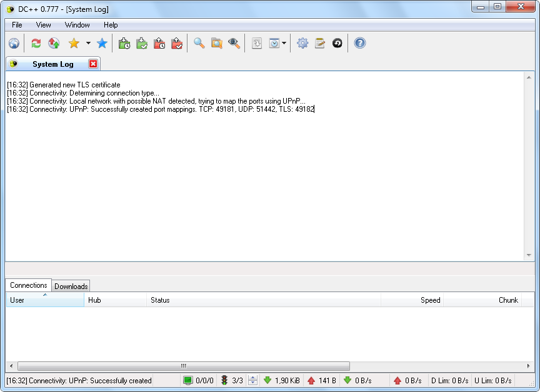Viewport: 540px width, 392px height.
Task: Click the green-red Reconnect arrows icon
Action: [36, 43]
